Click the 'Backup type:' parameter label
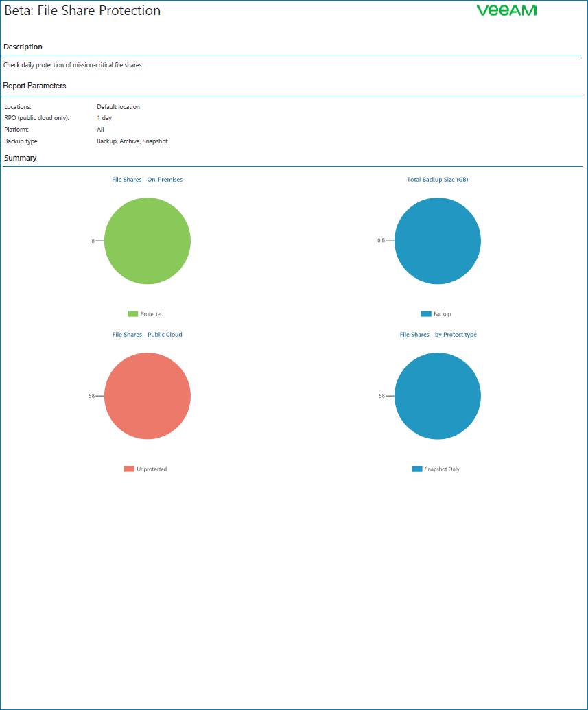Viewport: 588px width, 710px height. [x=21, y=141]
